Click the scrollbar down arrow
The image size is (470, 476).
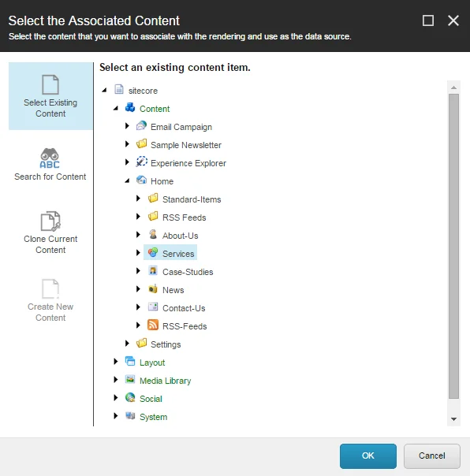click(453, 419)
